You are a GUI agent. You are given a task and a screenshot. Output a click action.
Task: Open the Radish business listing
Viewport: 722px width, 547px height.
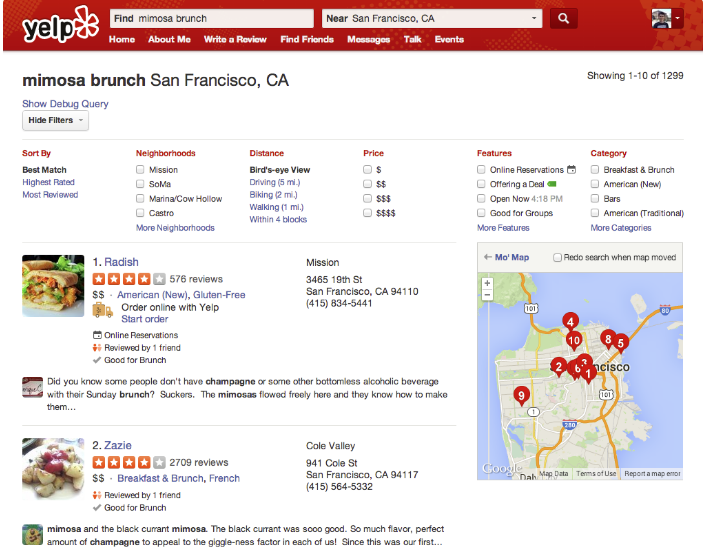click(121, 262)
